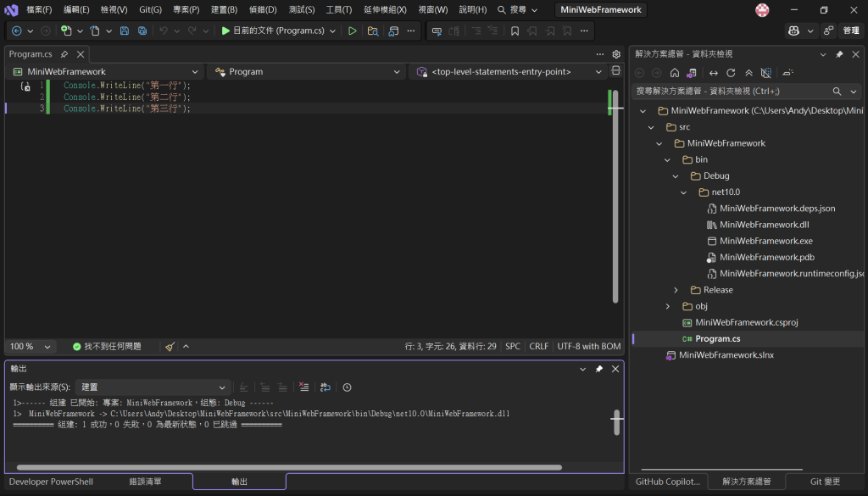Click the Navigate Backward arrow icon
This screenshot has height=496, width=868.
pos(17,31)
